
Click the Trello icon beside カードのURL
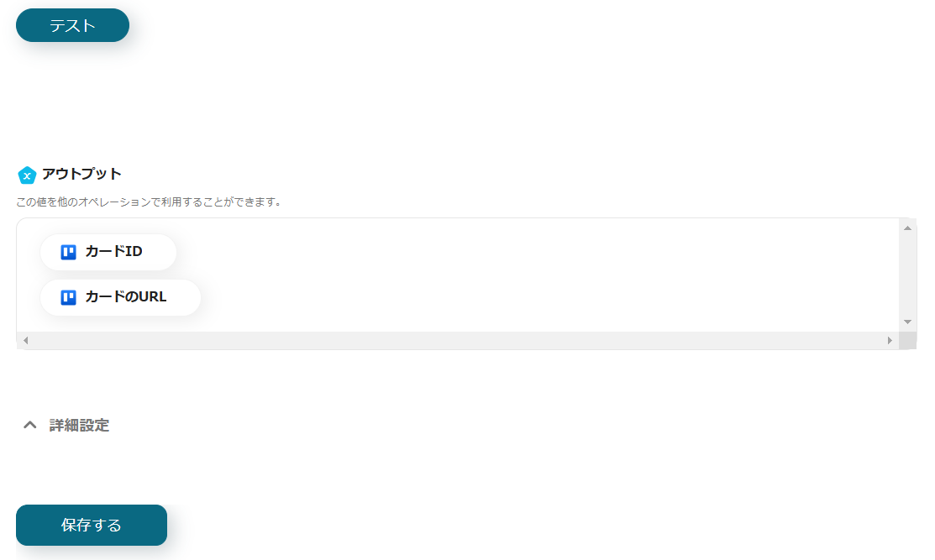(69, 297)
